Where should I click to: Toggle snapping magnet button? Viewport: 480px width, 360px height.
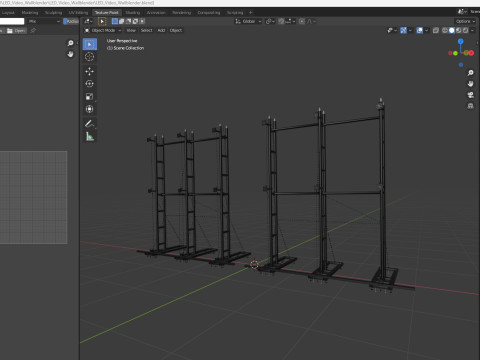click(x=281, y=21)
